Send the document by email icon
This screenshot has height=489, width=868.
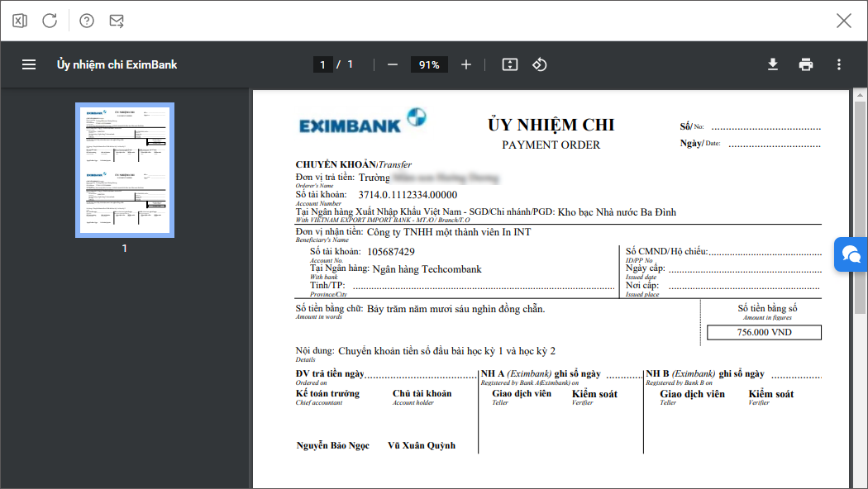[x=117, y=21]
